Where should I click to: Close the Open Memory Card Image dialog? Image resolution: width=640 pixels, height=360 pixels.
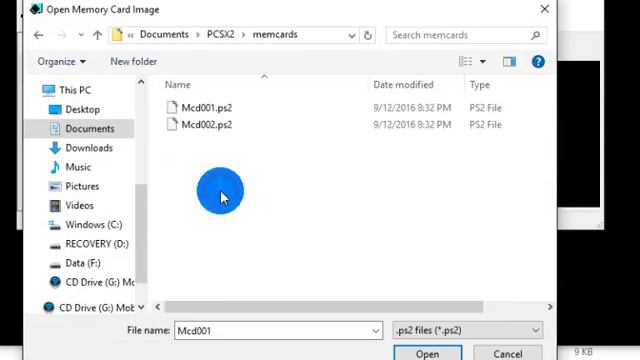[544, 9]
